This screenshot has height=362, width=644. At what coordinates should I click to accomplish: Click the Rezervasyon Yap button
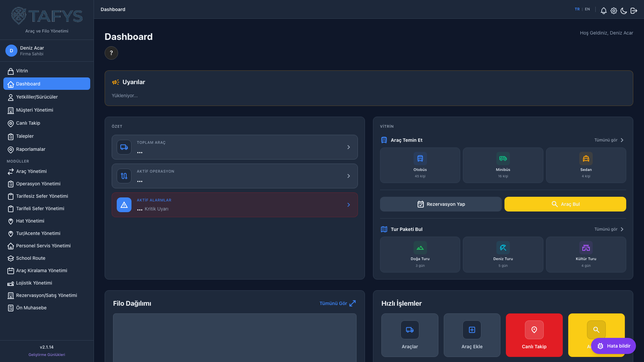441,204
